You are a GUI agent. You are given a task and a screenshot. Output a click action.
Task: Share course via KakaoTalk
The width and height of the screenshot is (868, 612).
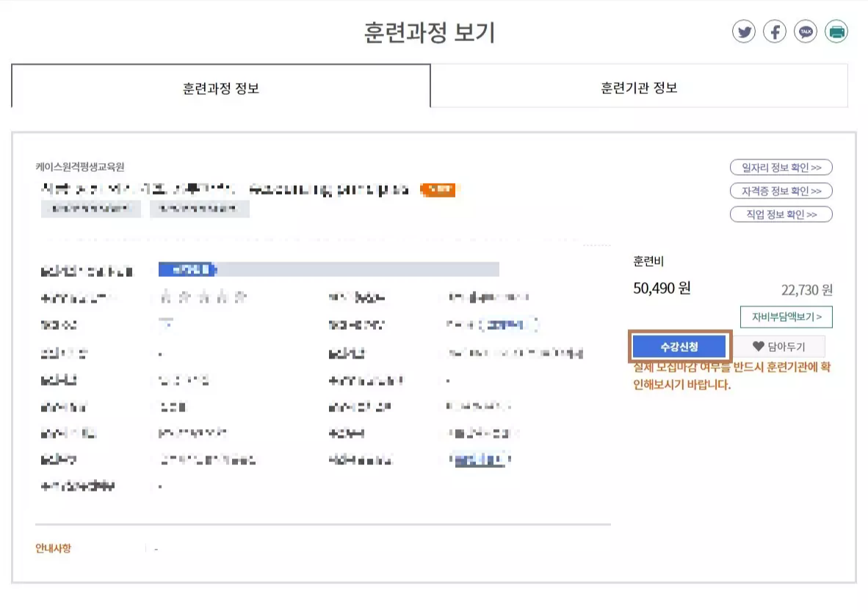(x=805, y=32)
